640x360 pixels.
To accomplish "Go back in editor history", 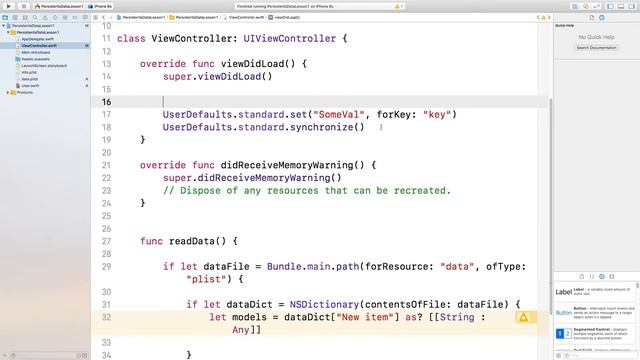I will pyautogui.click(x=104, y=18).
